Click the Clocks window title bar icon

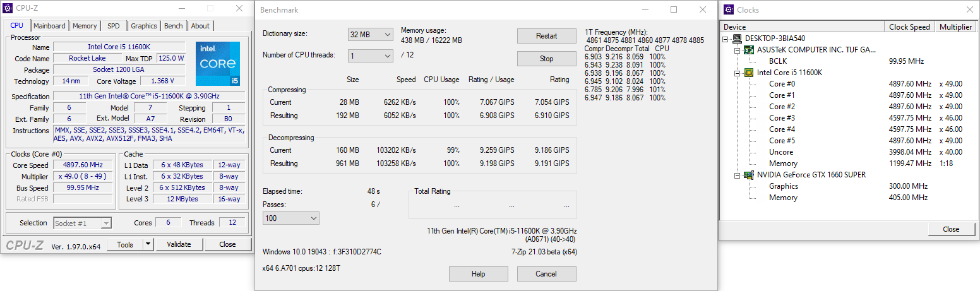(727, 9)
